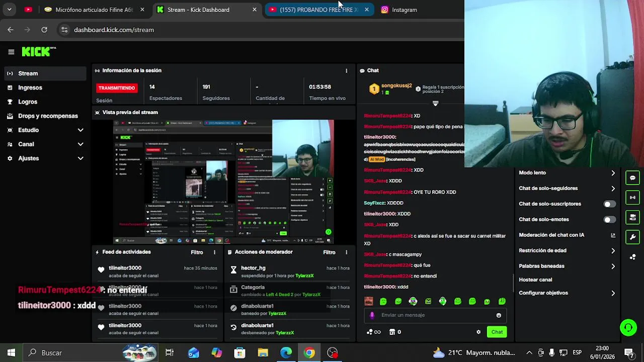Viewport: 644px width, 362px height.
Task: Insert the headphones emote in emote row
Action: pos(442,301)
